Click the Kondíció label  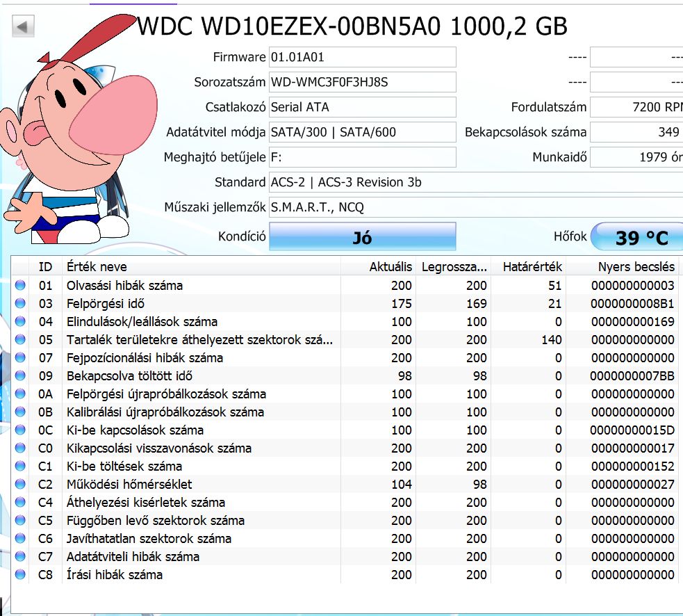[242, 236]
